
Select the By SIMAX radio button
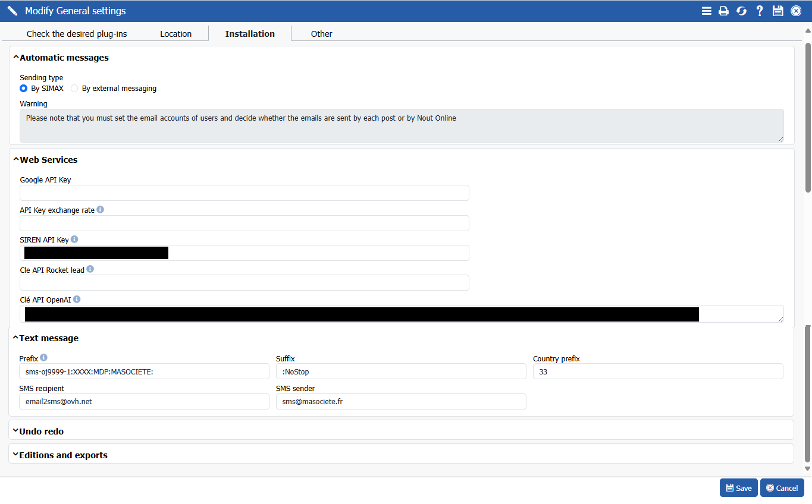tap(24, 89)
